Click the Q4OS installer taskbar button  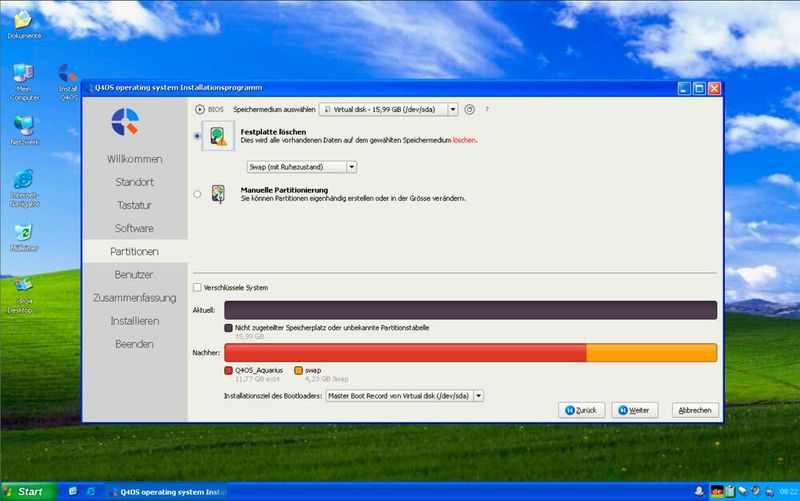(167, 492)
